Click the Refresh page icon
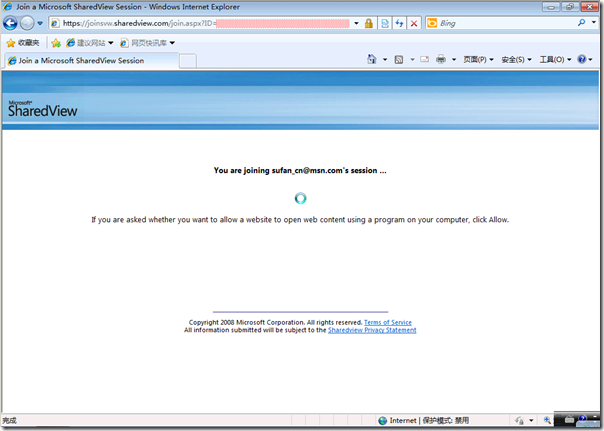604x431 pixels. pyautogui.click(x=399, y=23)
